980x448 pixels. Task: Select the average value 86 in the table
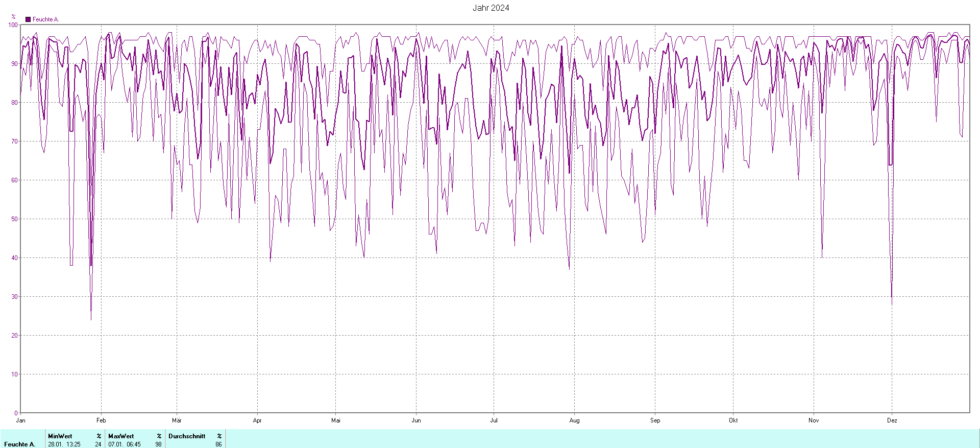[x=218, y=444]
